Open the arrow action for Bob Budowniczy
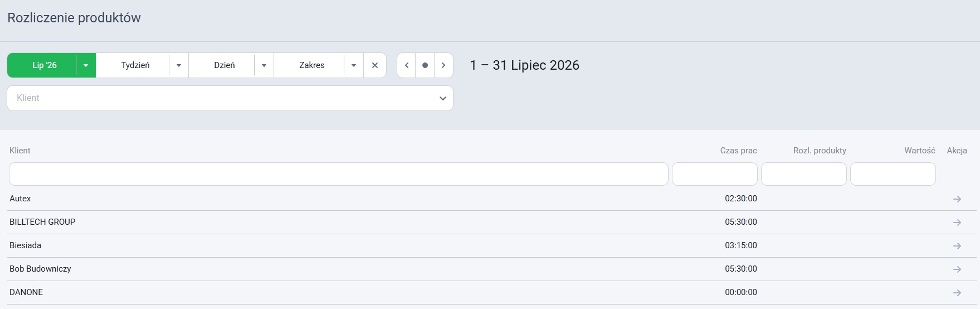Image resolution: width=980 pixels, height=309 pixels. [957, 269]
